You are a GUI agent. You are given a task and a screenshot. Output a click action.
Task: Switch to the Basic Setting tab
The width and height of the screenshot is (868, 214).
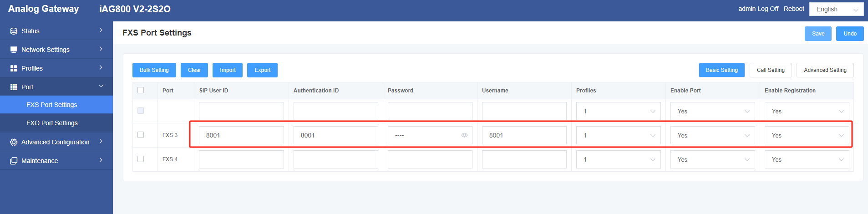coord(722,70)
